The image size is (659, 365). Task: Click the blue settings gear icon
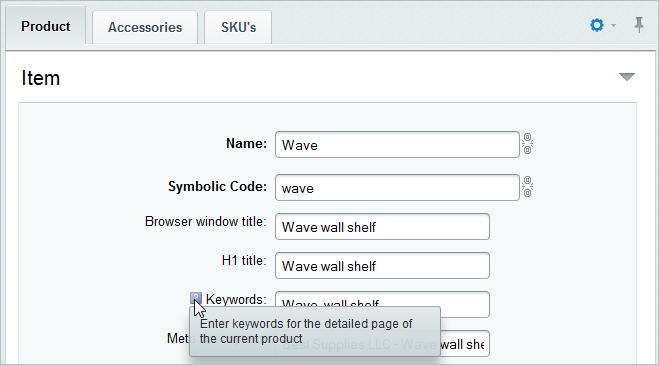tap(597, 25)
